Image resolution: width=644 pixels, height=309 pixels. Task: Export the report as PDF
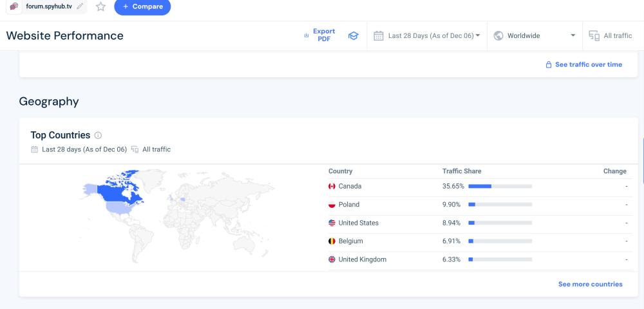pyautogui.click(x=320, y=35)
